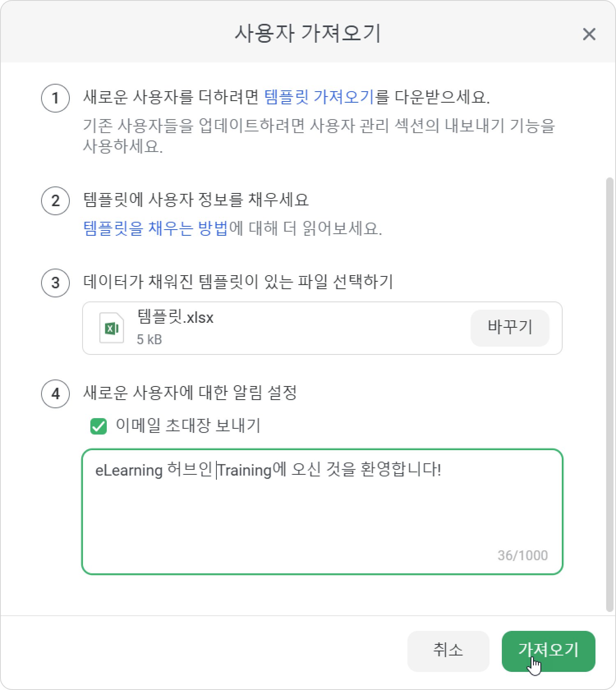Click the 36/1000 character counter

[x=522, y=555]
